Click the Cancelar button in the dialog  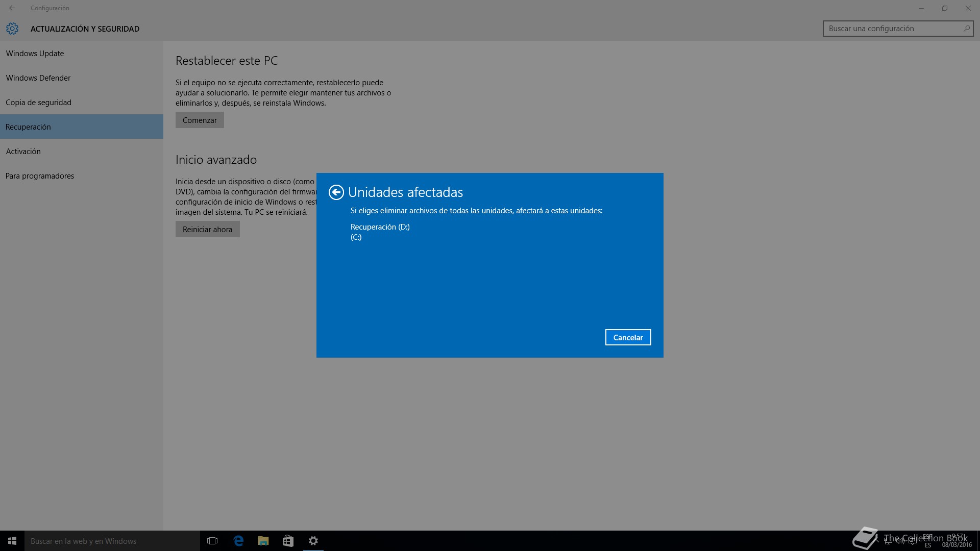click(628, 337)
